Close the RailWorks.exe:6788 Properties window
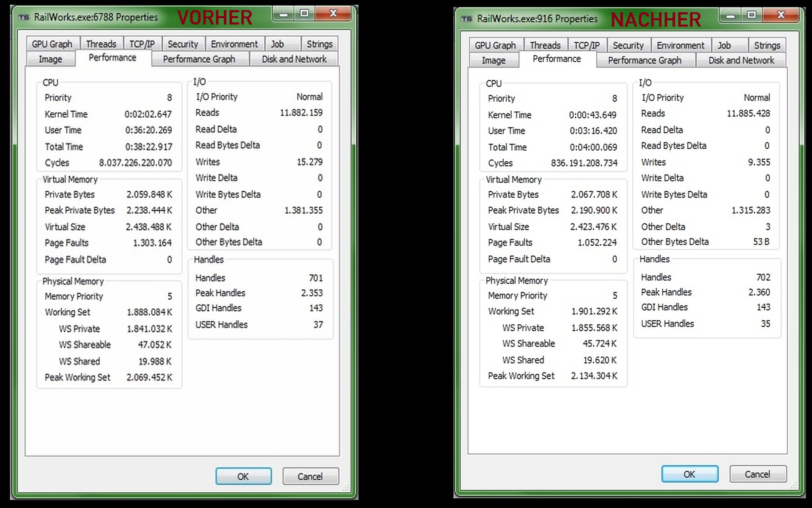 point(333,14)
